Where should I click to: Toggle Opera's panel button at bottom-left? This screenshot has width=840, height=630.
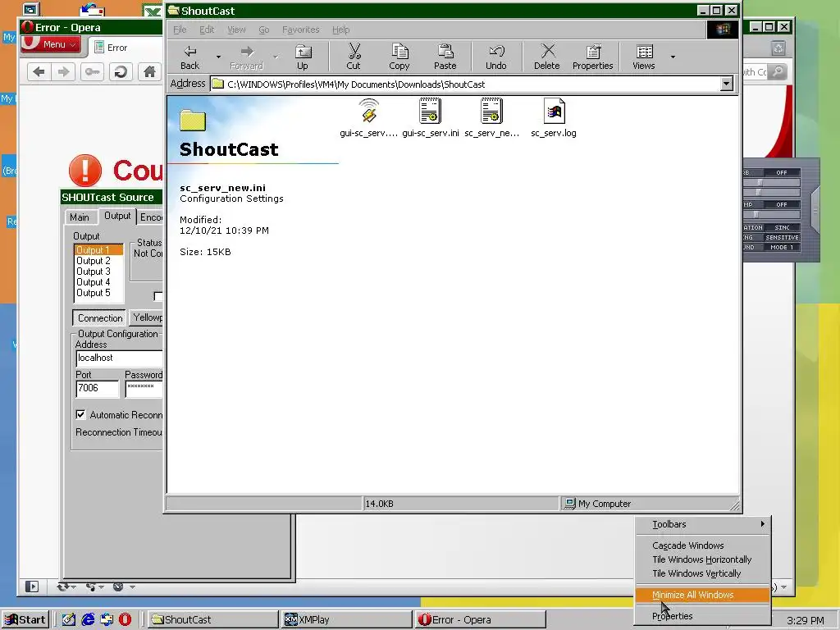(x=32, y=587)
